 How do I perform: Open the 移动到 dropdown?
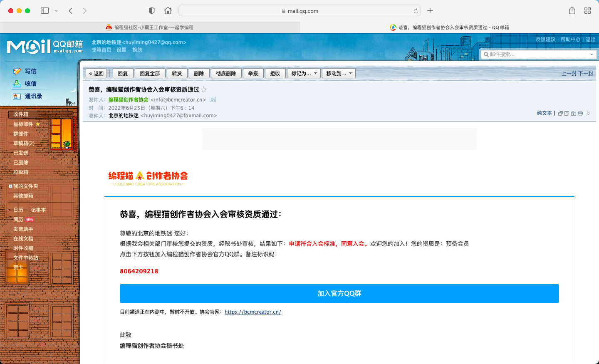(339, 74)
